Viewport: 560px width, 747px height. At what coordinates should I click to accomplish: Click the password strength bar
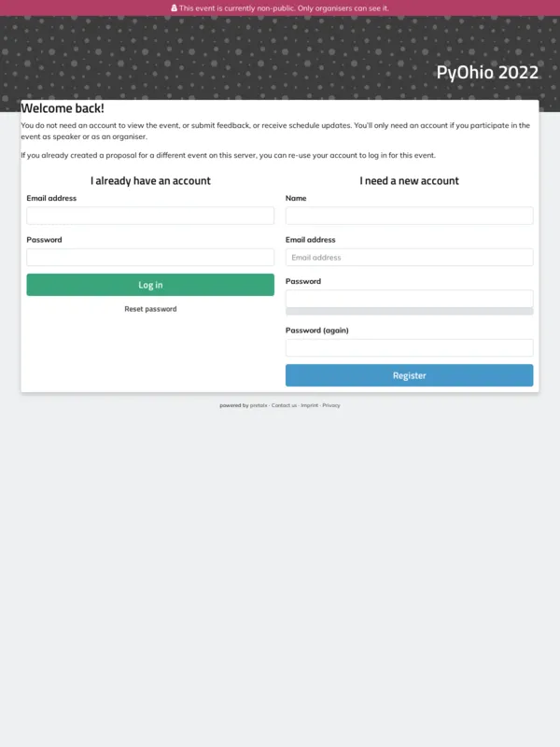click(409, 312)
